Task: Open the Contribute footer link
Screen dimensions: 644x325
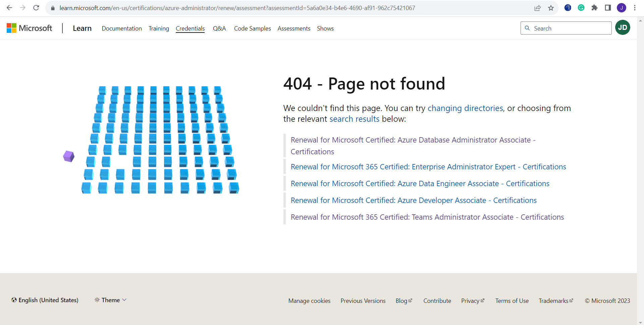Action: click(x=437, y=301)
